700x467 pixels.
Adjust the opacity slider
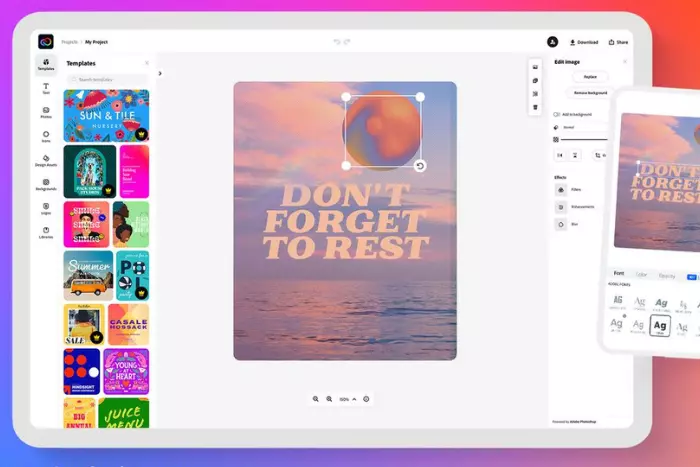tap(584, 140)
